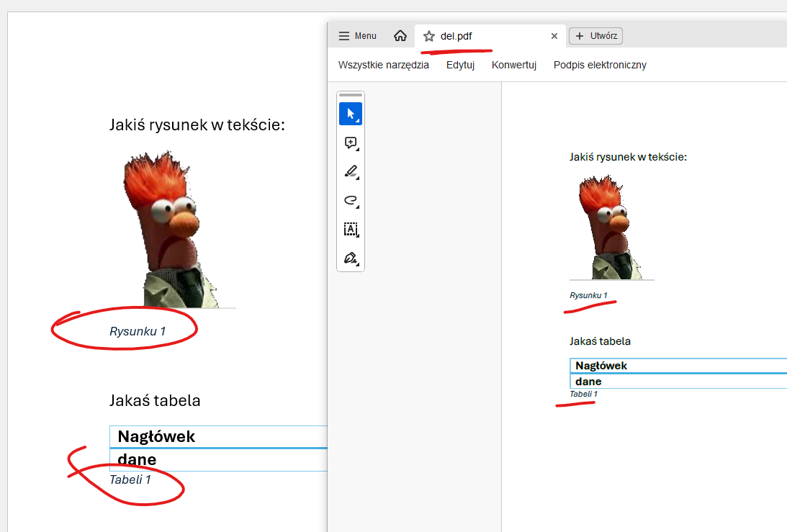Click 'Nagłówek' table cell in Word document
This screenshot has width=787, height=532.
[218, 437]
